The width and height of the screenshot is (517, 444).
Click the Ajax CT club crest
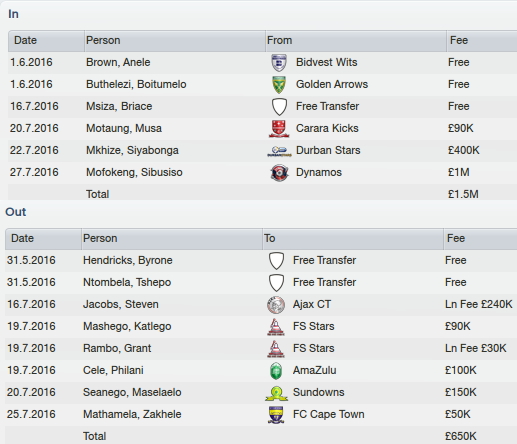pos(276,305)
